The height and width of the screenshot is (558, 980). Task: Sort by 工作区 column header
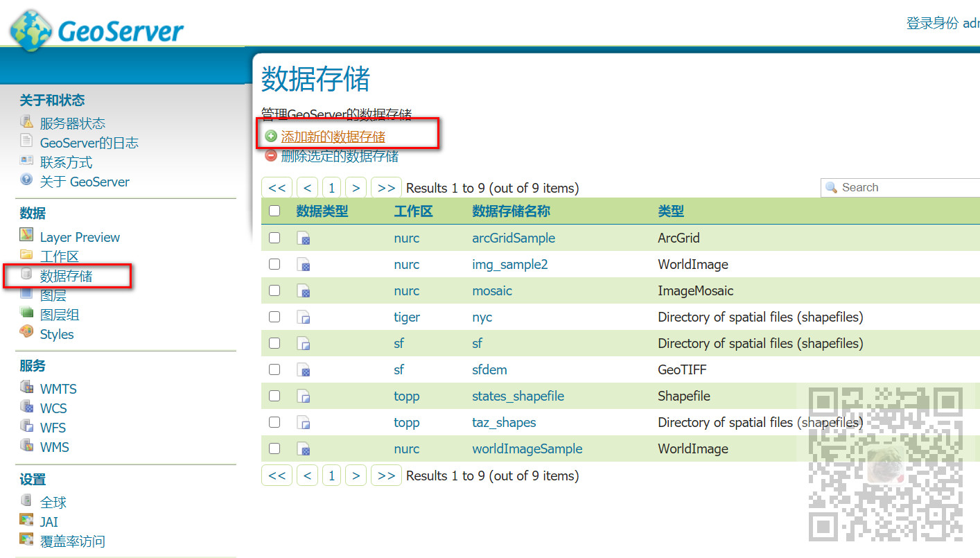click(413, 211)
